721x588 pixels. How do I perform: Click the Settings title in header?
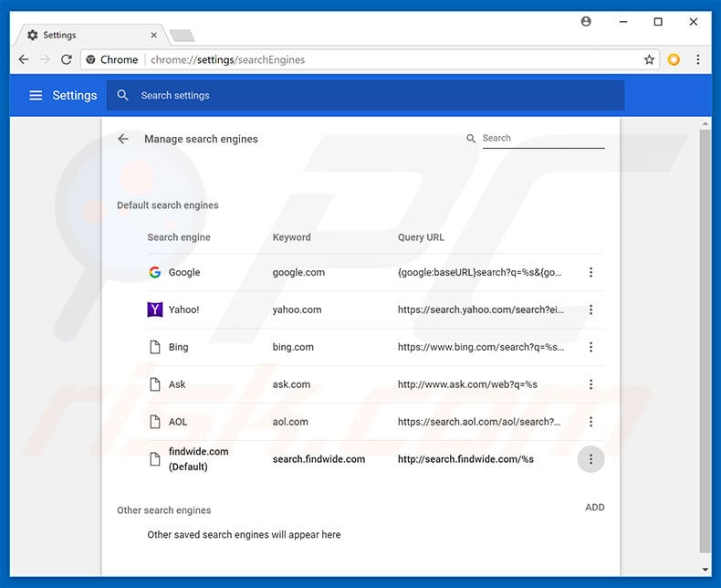pyautogui.click(x=75, y=95)
